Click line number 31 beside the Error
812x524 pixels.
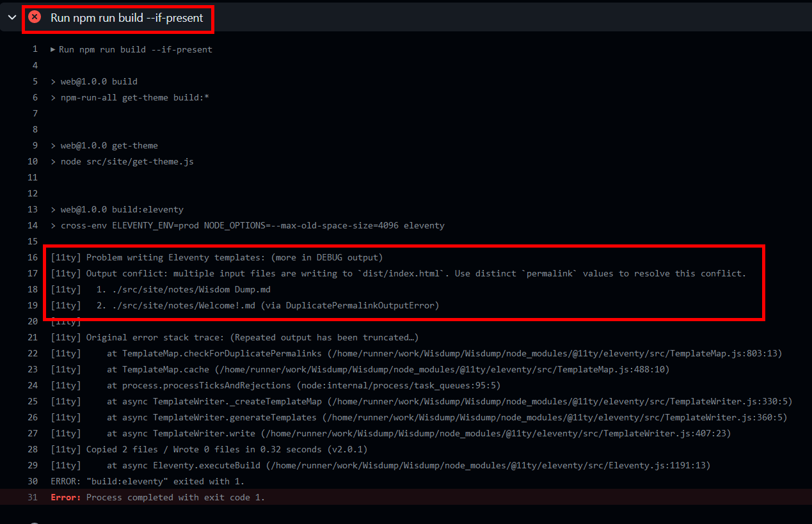(33, 497)
